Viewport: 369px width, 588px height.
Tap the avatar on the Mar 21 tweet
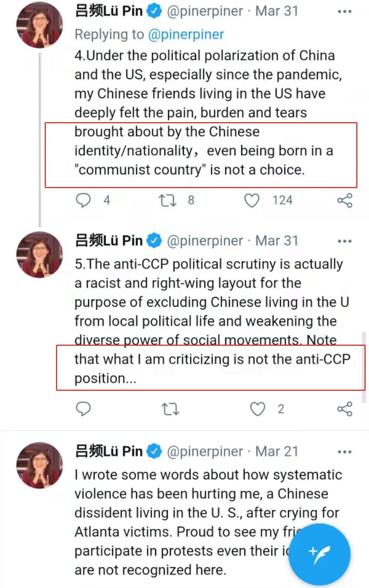point(40,465)
